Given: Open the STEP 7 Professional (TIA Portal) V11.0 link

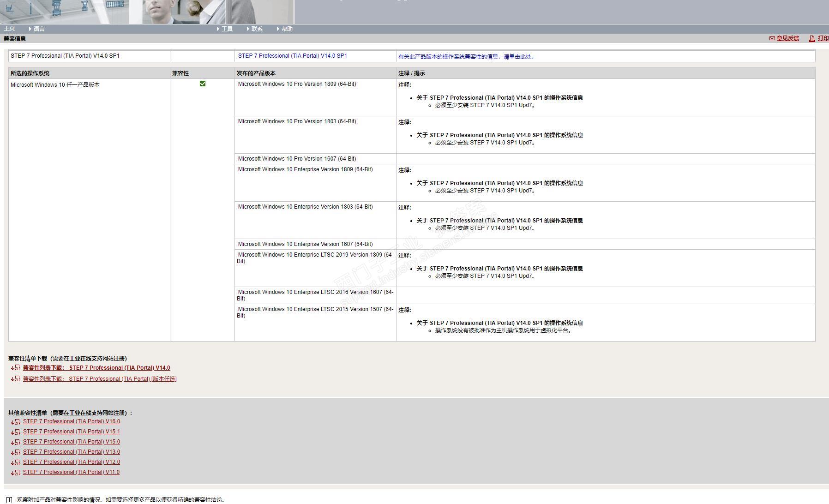Looking at the screenshot, I should 71,472.
